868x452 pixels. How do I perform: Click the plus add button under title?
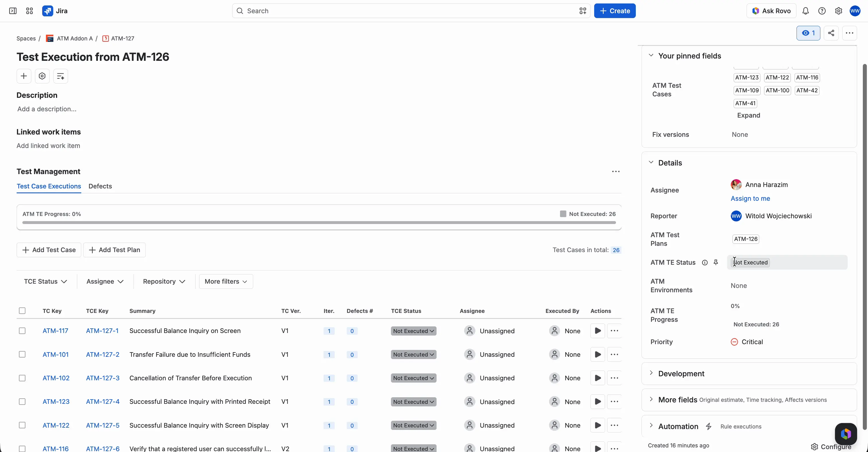[x=24, y=76]
